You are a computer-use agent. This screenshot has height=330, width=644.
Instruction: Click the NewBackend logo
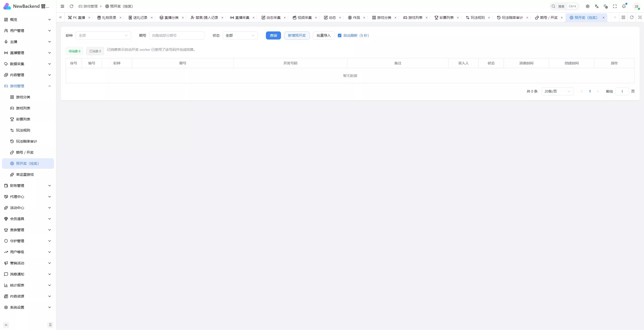click(7, 6)
